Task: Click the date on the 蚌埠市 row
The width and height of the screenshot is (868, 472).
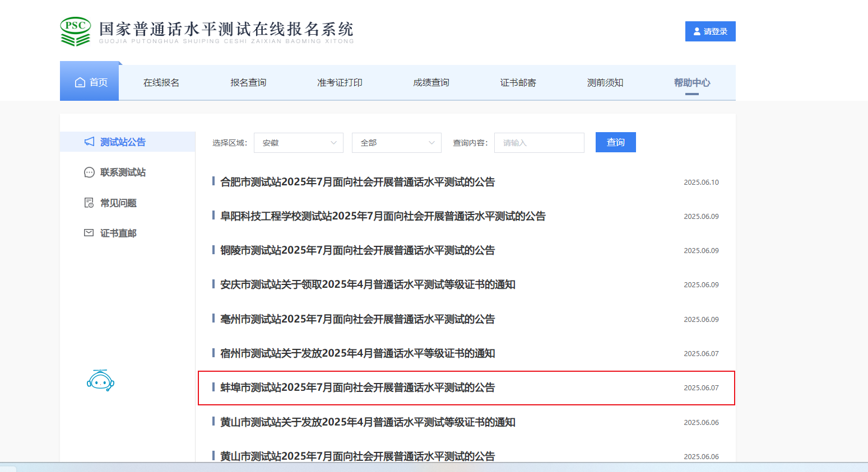Action: pyautogui.click(x=701, y=388)
